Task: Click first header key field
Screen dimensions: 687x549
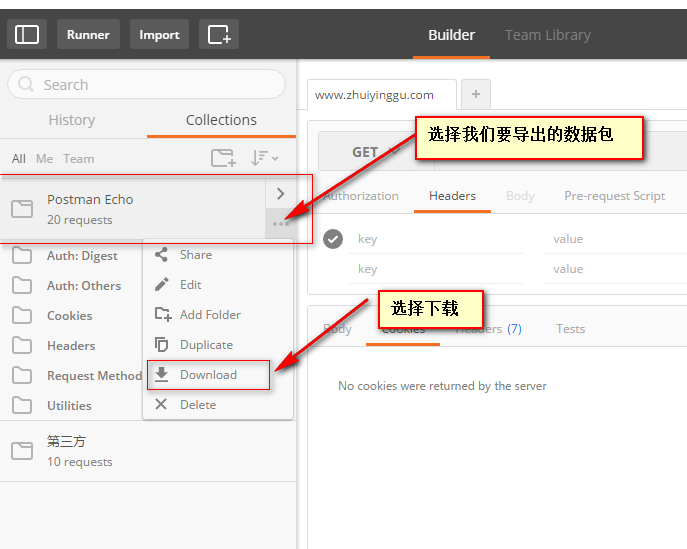Action: click(436, 239)
